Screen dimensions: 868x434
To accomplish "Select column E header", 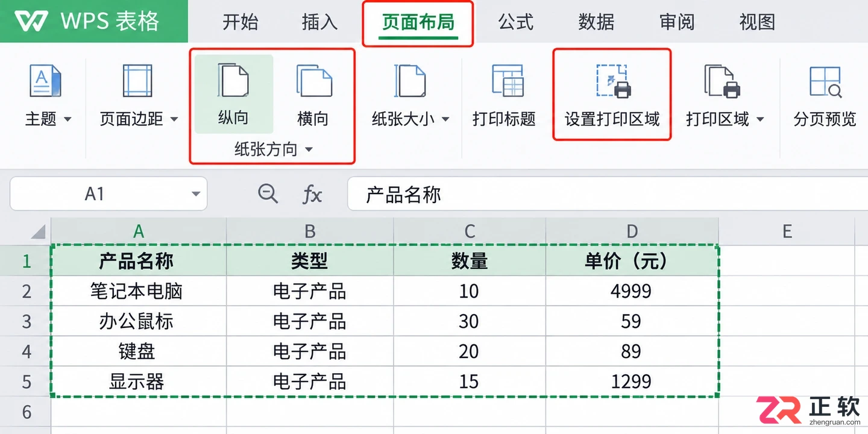I will tap(787, 231).
